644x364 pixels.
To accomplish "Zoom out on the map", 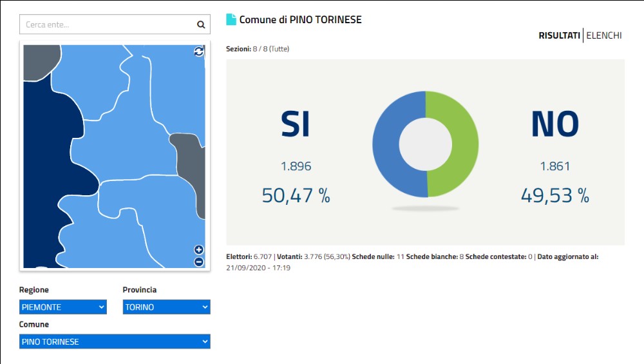I will click(x=199, y=262).
